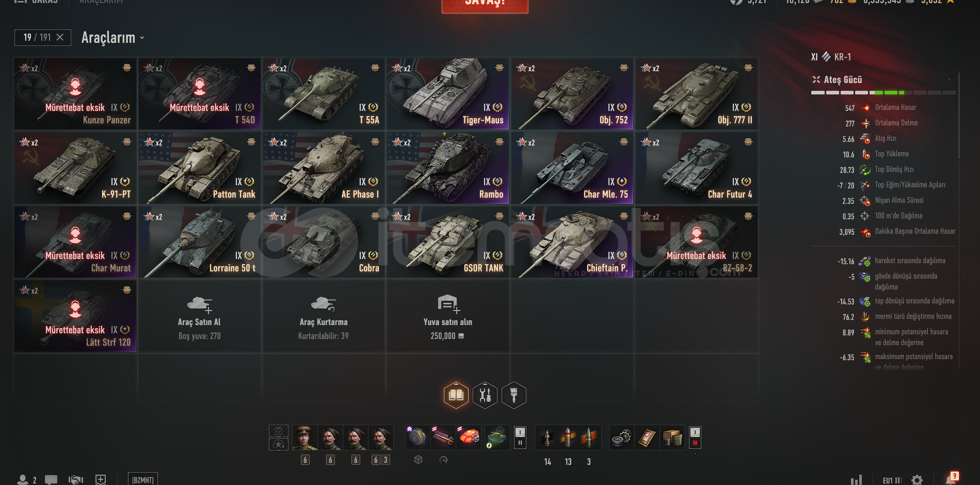Clear the 19 / 191 vehicle filter
This screenshot has width=980, height=485.
click(x=60, y=37)
